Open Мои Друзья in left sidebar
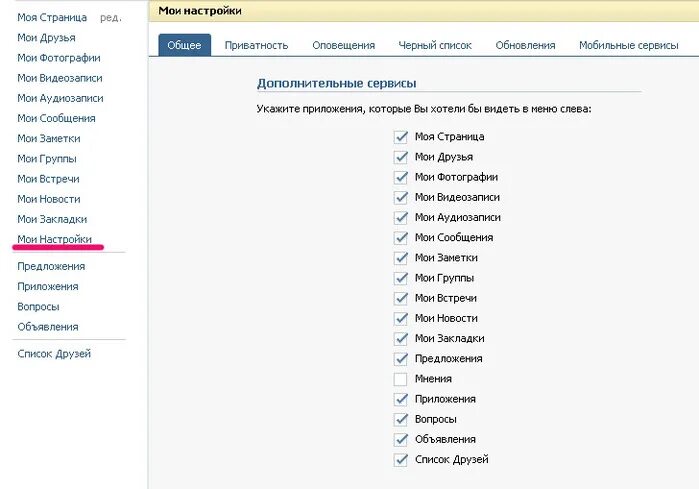Viewport: 699px width, 489px height. (46, 38)
